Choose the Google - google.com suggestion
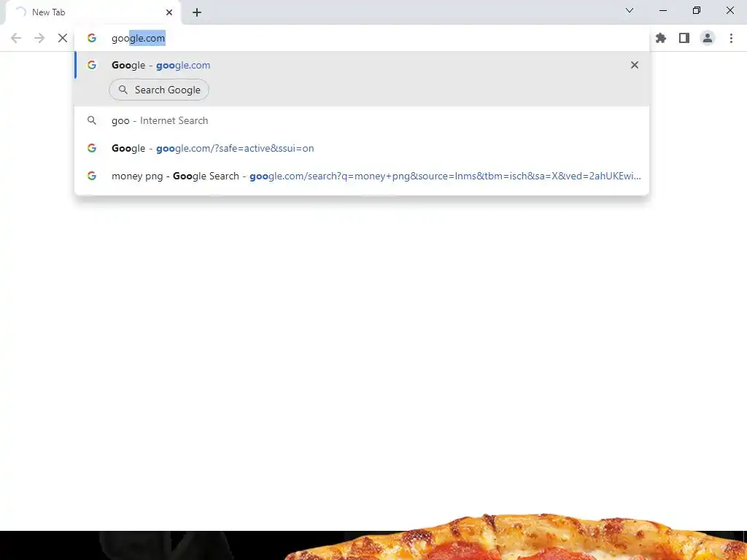This screenshot has height=560, width=747. click(362, 65)
